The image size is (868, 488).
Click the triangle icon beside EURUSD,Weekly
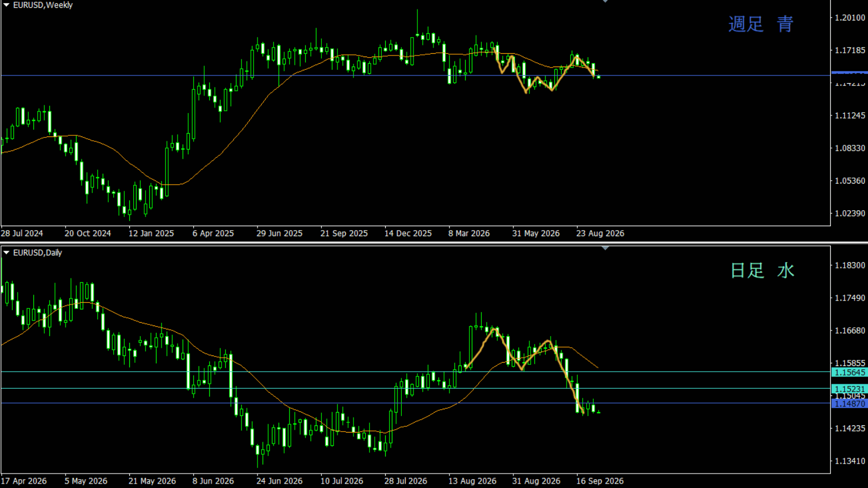(7, 5)
